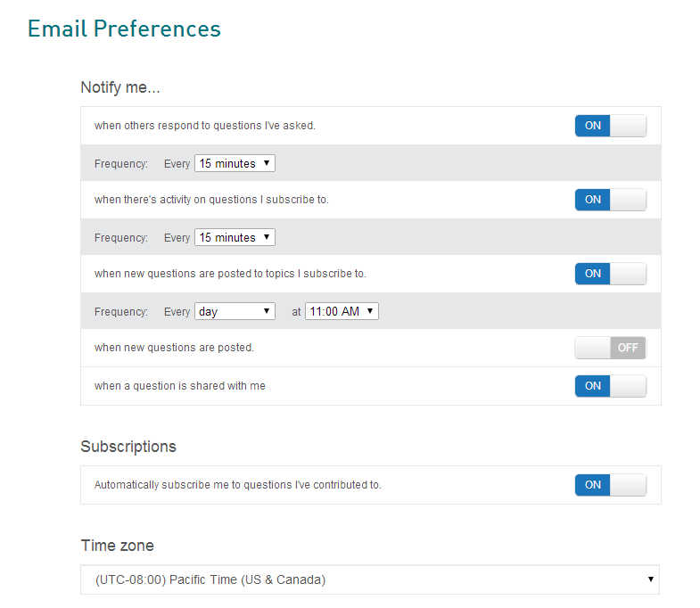Open the 11:00 AM time dropdown
This screenshot has width=700, height=608.
[342, 312]
